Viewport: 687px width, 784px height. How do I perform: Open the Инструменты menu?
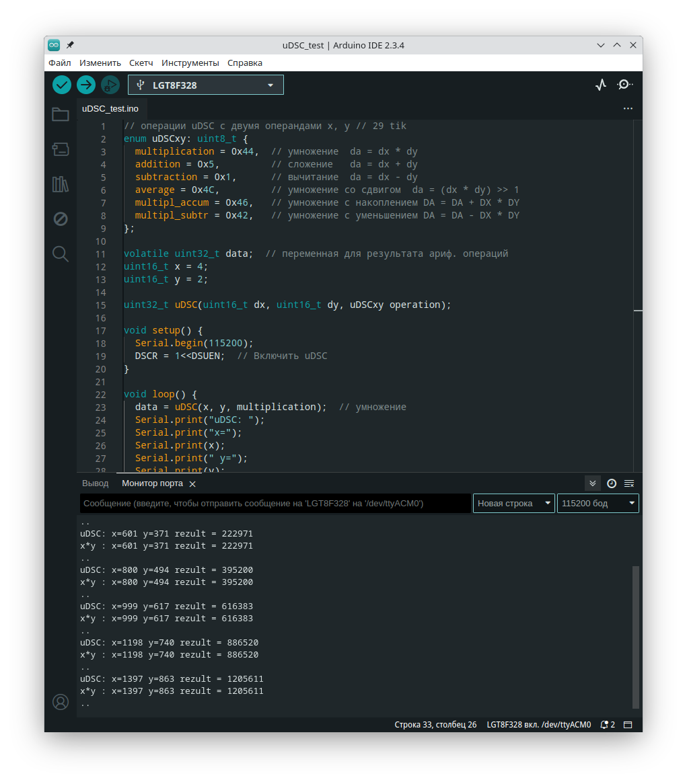coord(190,63)
